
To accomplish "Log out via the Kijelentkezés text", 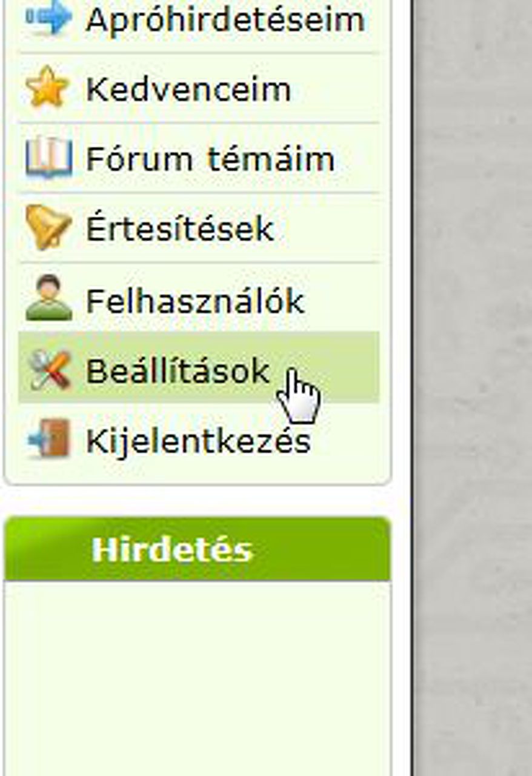I will click(198, 441).
